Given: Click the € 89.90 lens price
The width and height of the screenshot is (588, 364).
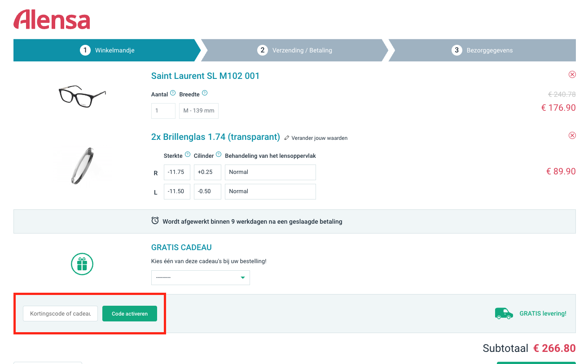Looking at the screenshot, I should tap(561, 171).
